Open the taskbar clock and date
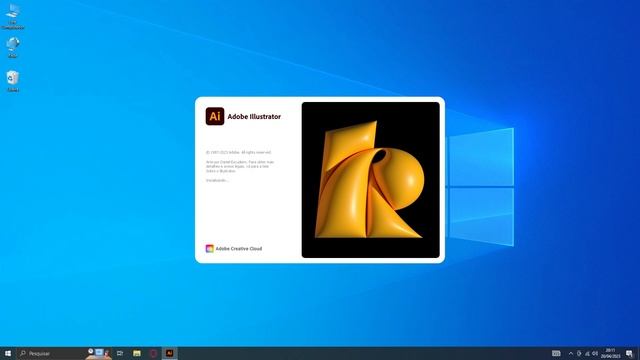Image resolution: width=640 pixels, height=360 pixels. tap(611, 353)
